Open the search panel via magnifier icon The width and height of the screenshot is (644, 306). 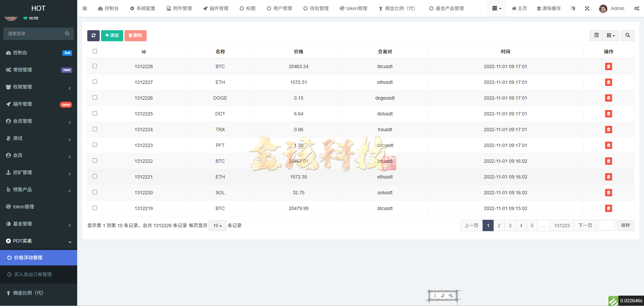pyautogui.click(x=627, y=36)
